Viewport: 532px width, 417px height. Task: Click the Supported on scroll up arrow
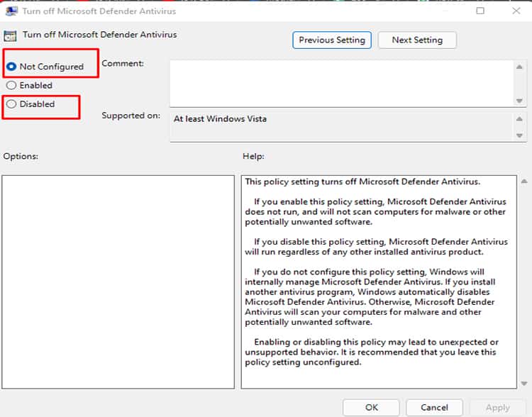(519, 118)
